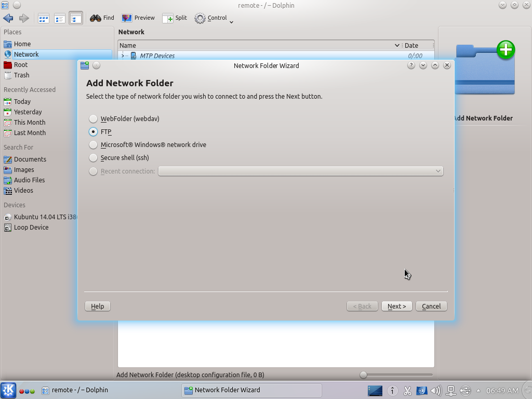Viewport: 532px width, 399px height.
Task: Sort by the Name column header
Action: 260,46
